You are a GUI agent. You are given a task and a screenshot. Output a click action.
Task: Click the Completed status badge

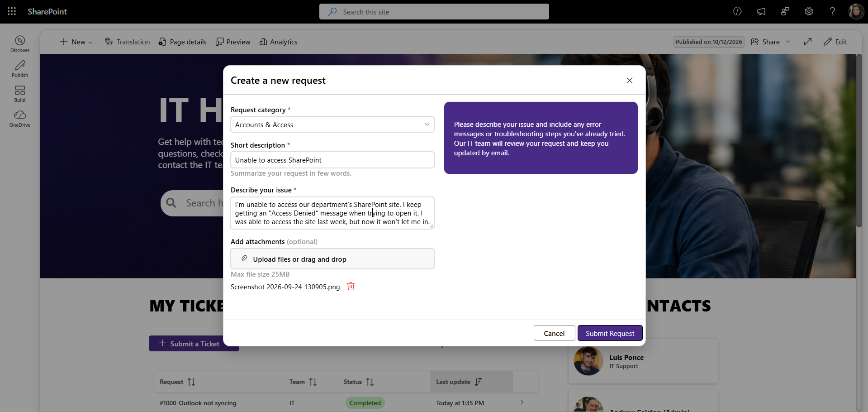[x=365, y=403]
